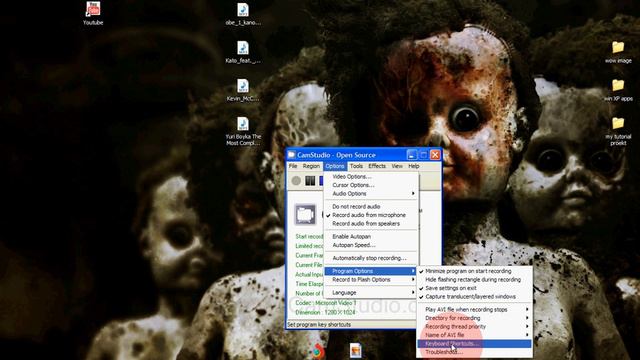This screenshot has width=640, height=360.
Task: Choose Automatically stop recording
Action: 371,258
